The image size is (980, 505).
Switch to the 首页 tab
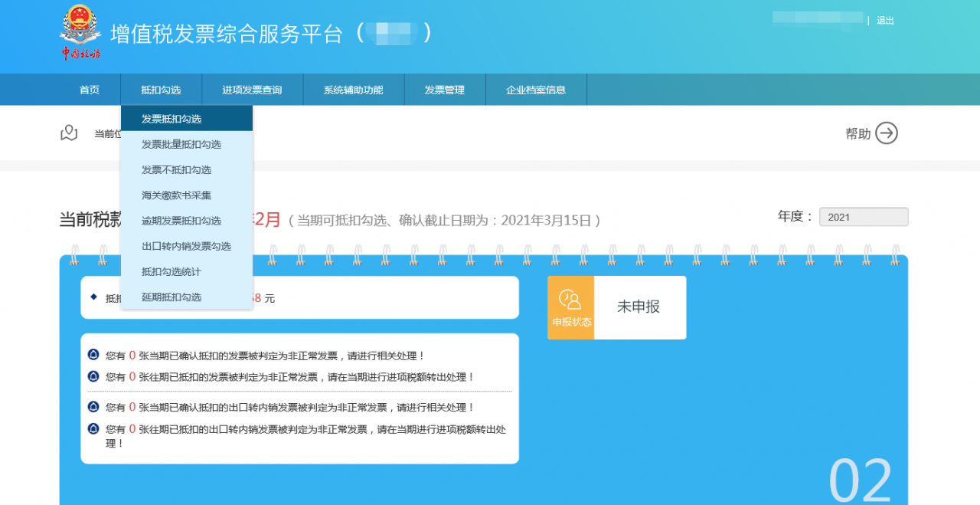pos(88,89)
